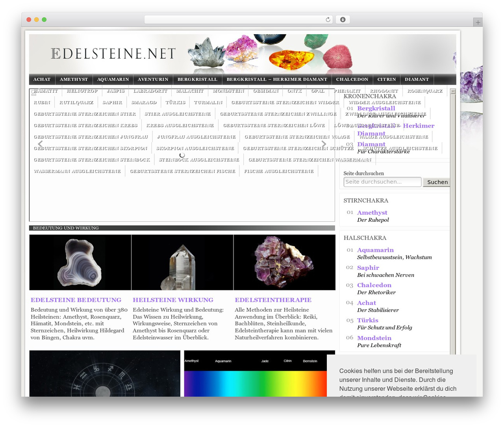Focus the Seite durchsuchen search field
504x427 pixels.
(x=382, y=182)
